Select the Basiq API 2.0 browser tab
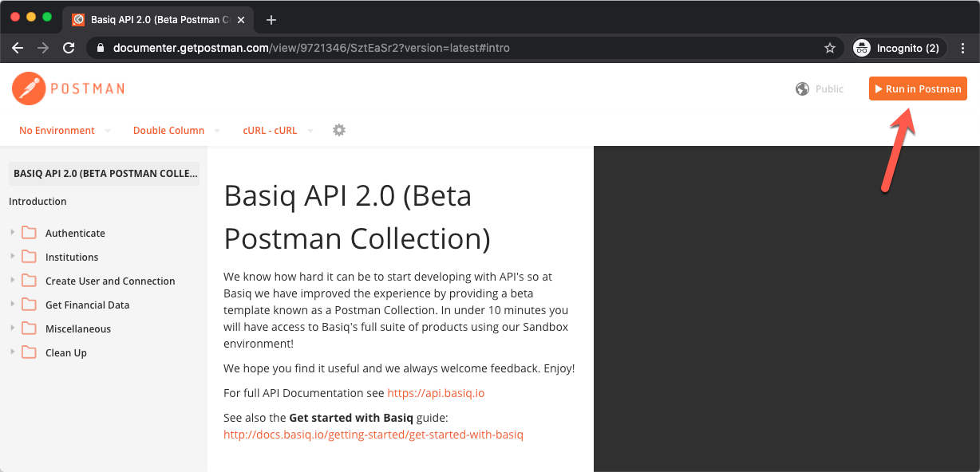Screen dimensions: 980x472 (160, 20)
